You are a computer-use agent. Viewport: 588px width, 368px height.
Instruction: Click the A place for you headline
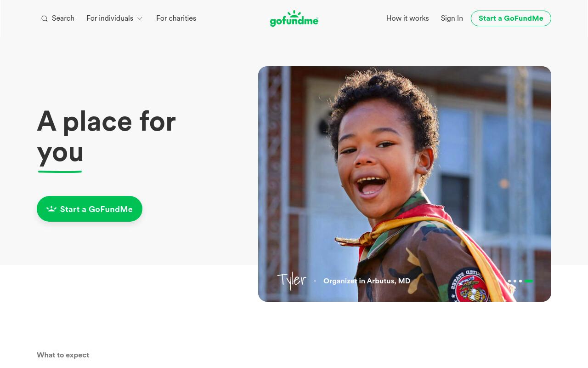[x=106, y=137]
